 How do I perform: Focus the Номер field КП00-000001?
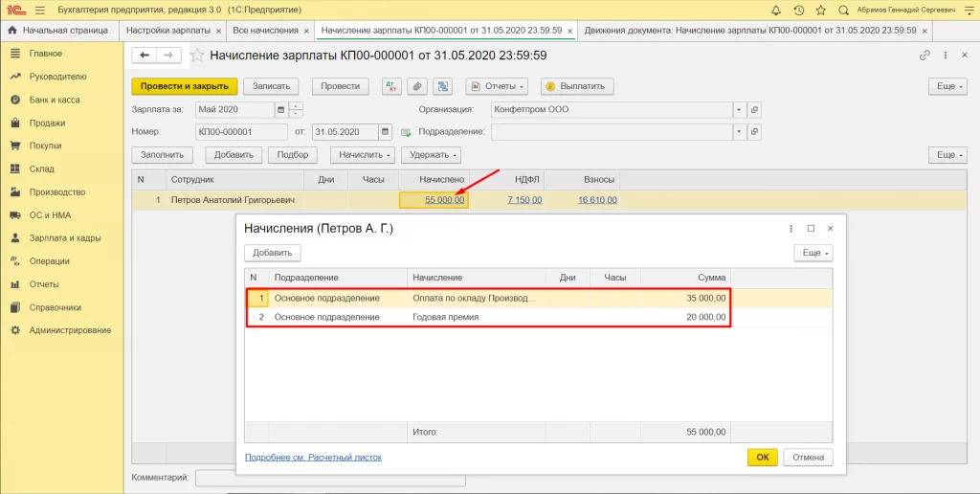241,132
